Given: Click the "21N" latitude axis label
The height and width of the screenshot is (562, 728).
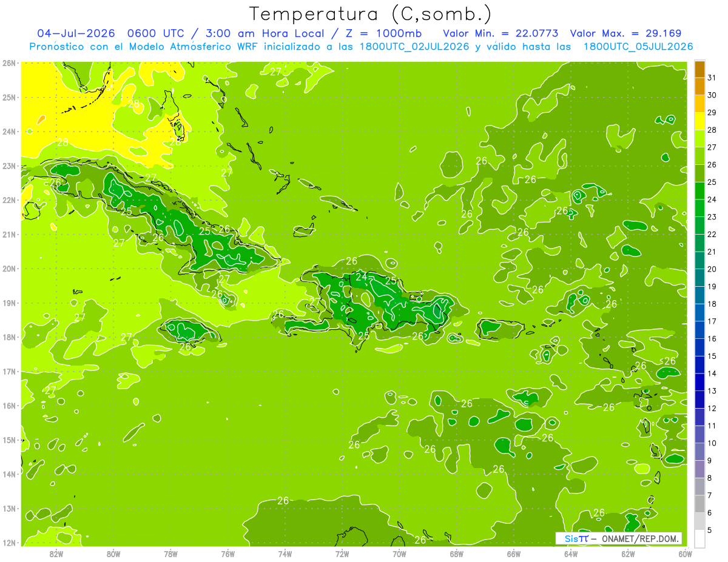Looking at the screenshot, I should tap(9, 235).
